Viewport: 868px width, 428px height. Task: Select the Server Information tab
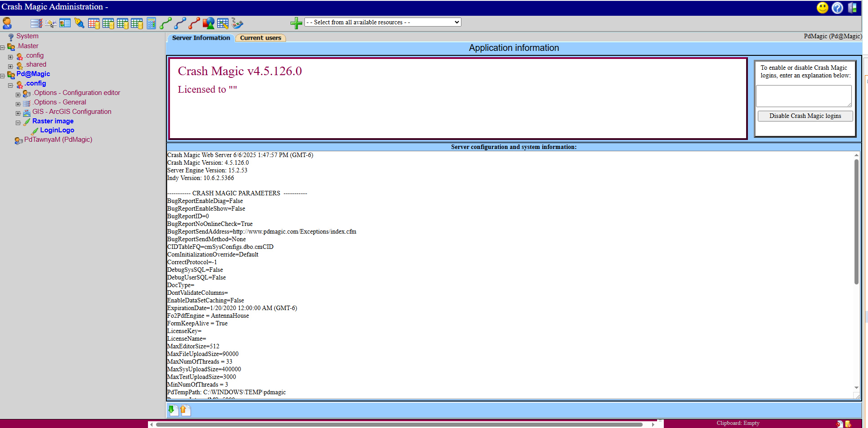tap(201, 38)
